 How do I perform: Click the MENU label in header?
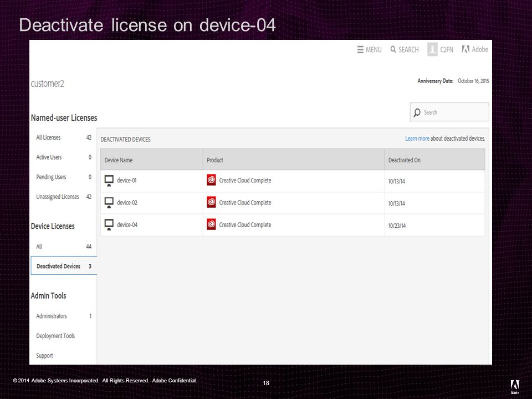pos(374,50)
